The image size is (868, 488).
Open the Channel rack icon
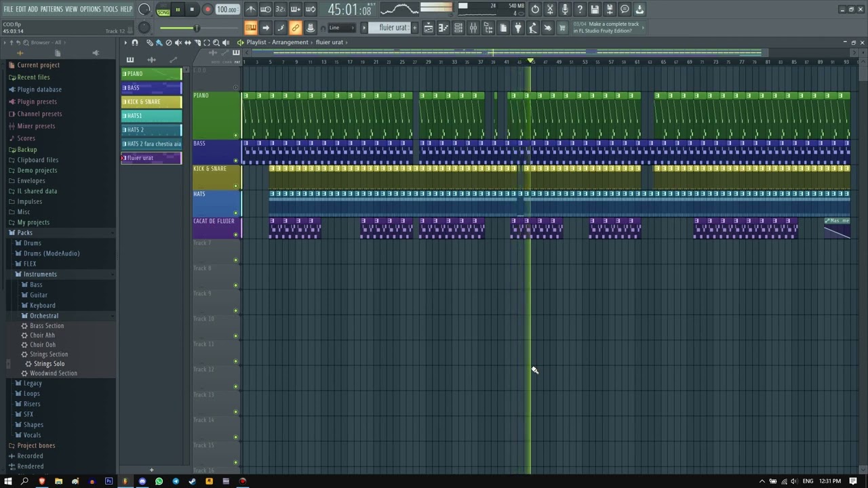[x=458, y=28]
